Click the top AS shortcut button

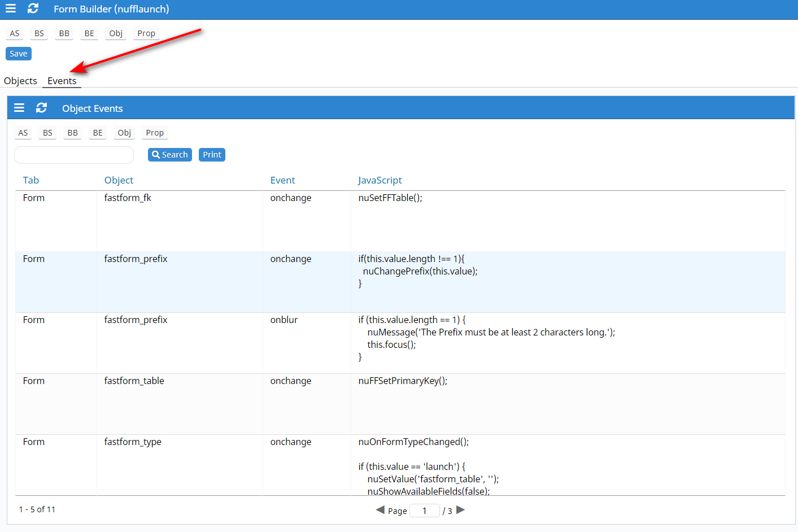[15, 33]
